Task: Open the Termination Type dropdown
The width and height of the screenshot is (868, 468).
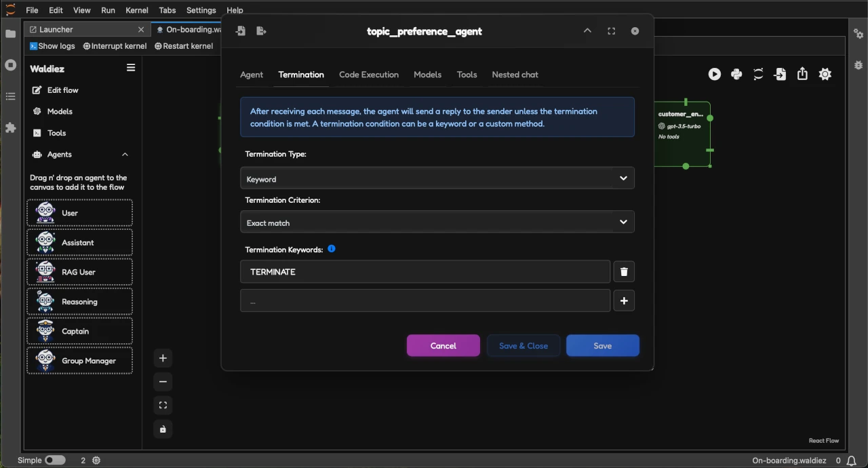Action: [437, 178]
